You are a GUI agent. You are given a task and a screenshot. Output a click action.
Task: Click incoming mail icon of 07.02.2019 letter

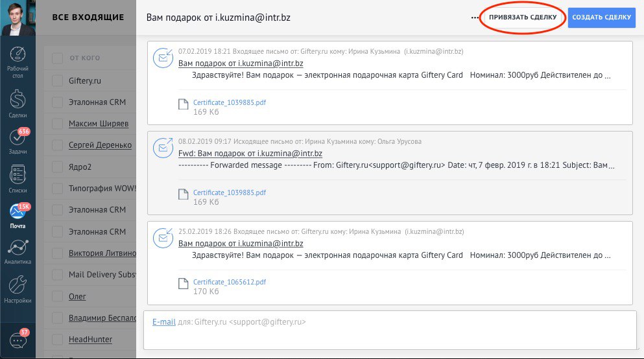163,58
